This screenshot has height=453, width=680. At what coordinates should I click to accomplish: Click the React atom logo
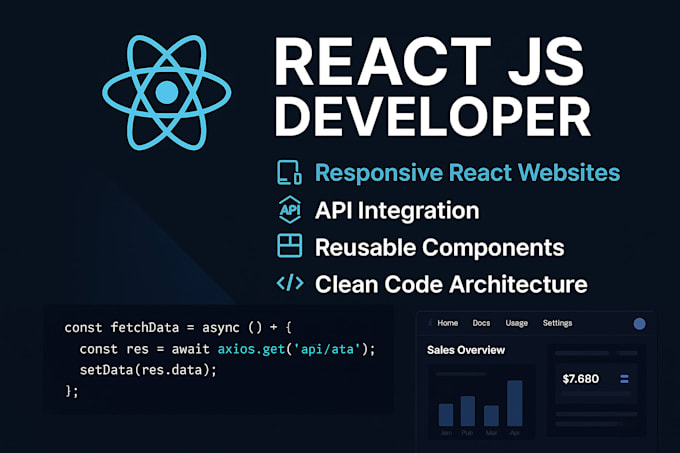[x=167, y=93]
